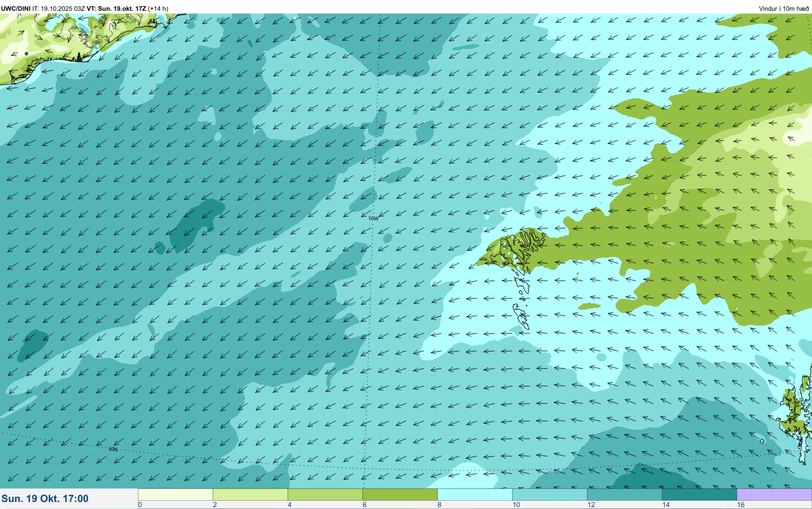This screenshot has width=812, height=509.
Task: Click the teal 12–14 legend swatch
Action: click(x=625, y=494)
